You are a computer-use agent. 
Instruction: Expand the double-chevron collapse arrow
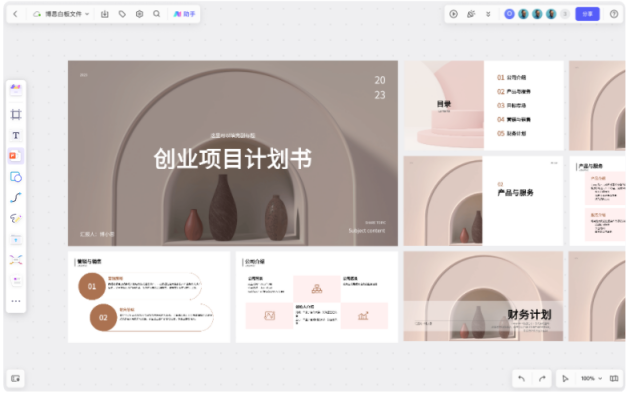point(488,14)
